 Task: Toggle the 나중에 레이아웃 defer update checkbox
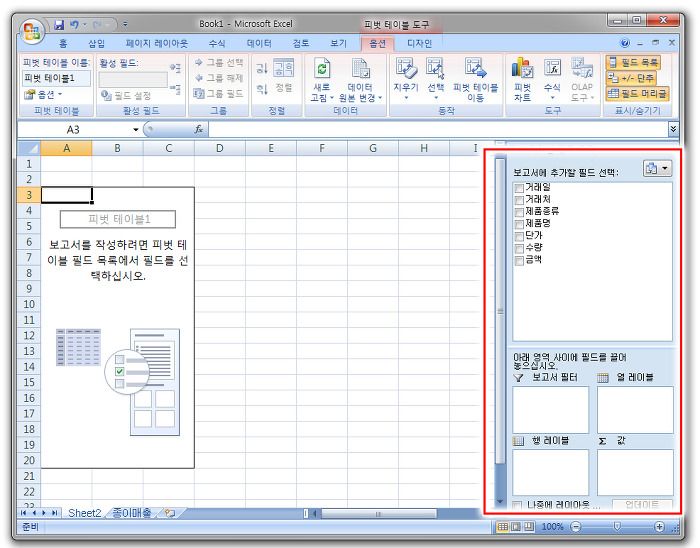coord(517,505)
